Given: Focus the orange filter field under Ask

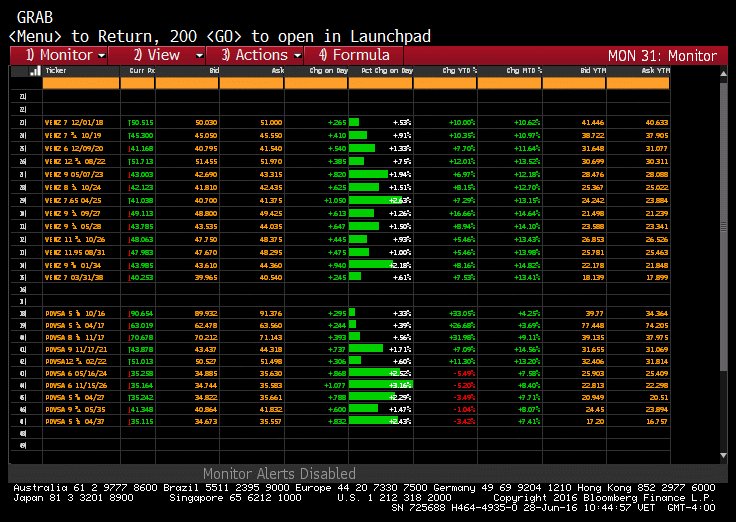Looking at the screenshot, I should [252, 83].
